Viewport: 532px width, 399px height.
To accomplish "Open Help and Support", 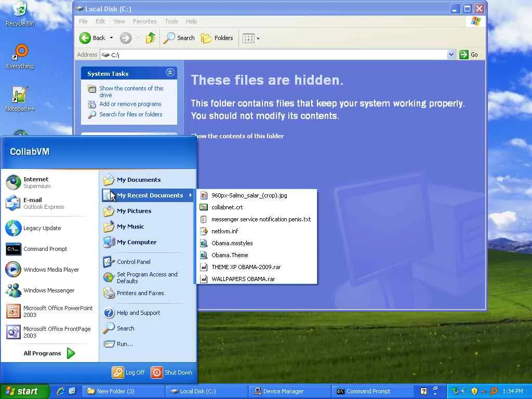I will click(x=148, y=313).
